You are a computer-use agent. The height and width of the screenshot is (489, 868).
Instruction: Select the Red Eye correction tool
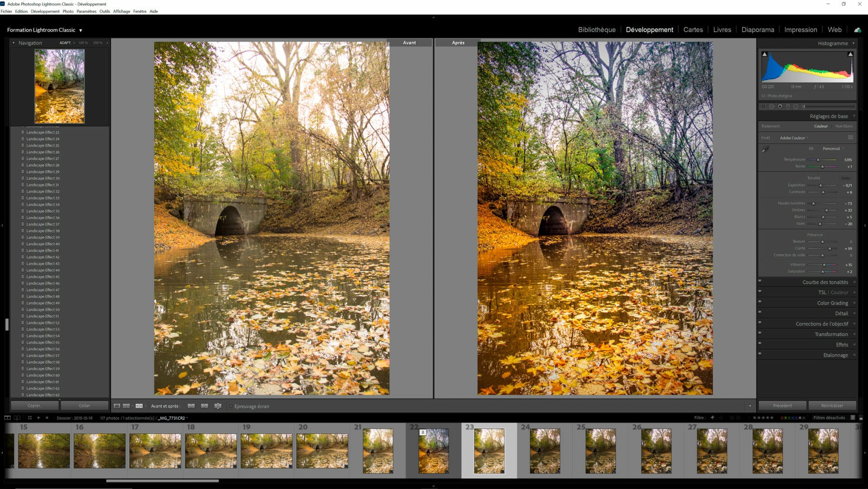(x=780, y=106)
